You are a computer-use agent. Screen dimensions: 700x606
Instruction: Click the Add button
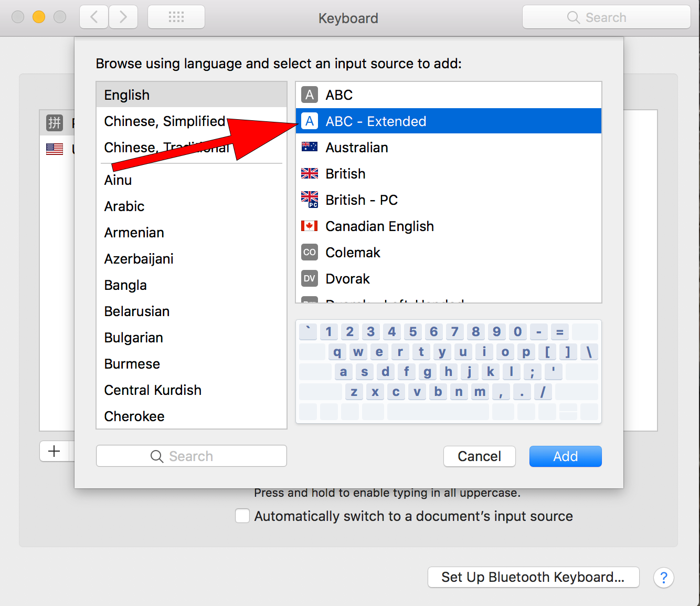[565, 456]
